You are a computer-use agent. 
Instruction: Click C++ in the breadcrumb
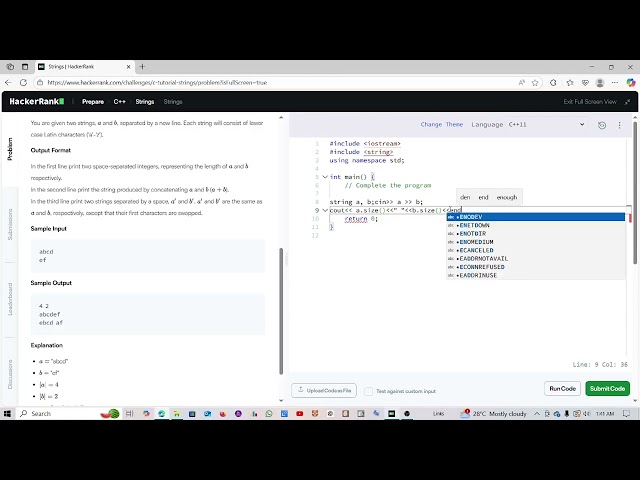coord(120,102)
